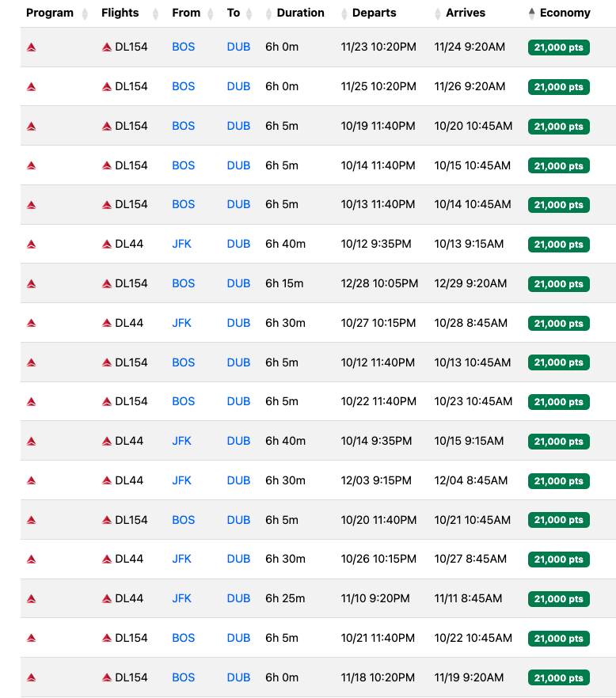Viewport: 616px width, 698px height.
Task: Click Delta logo beside DL154 departing 11/18
Action: click(106, 677)
